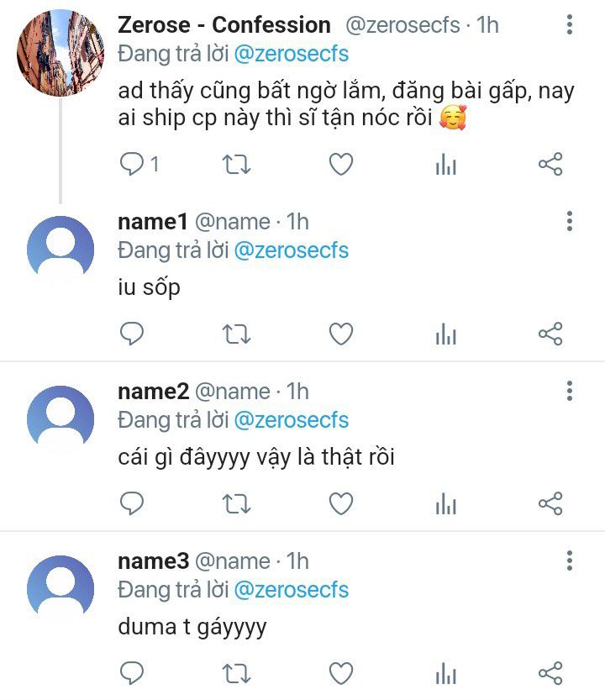605x700 pixels.
Task: View analytics for Zerose - Confession tweet
Action: tap(445, 165)
